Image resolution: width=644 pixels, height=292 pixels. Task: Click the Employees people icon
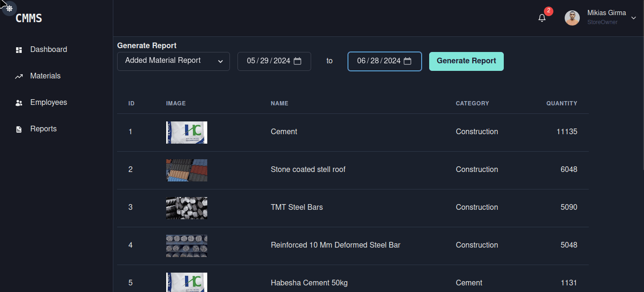click(x=19, y=103)
